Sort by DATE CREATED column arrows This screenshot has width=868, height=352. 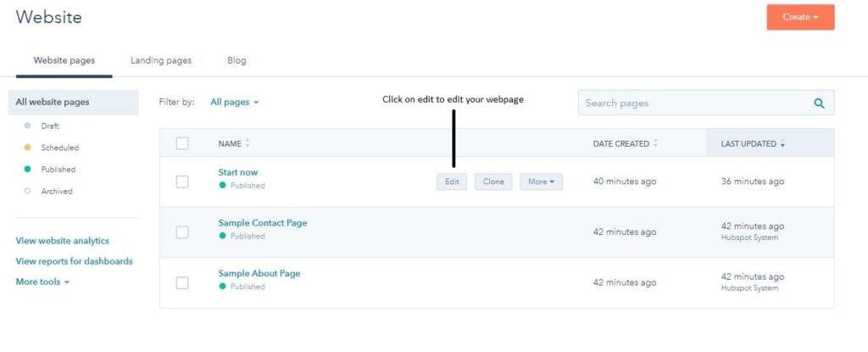(655, 143)
